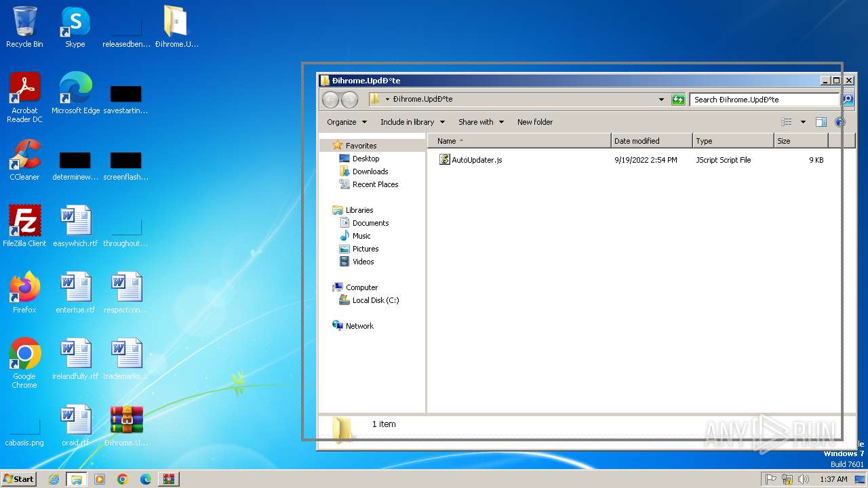This screenshot has width=868, height=488.
Task: Open the CCleaner desktop shortcut
Action: tap(24, 160)
